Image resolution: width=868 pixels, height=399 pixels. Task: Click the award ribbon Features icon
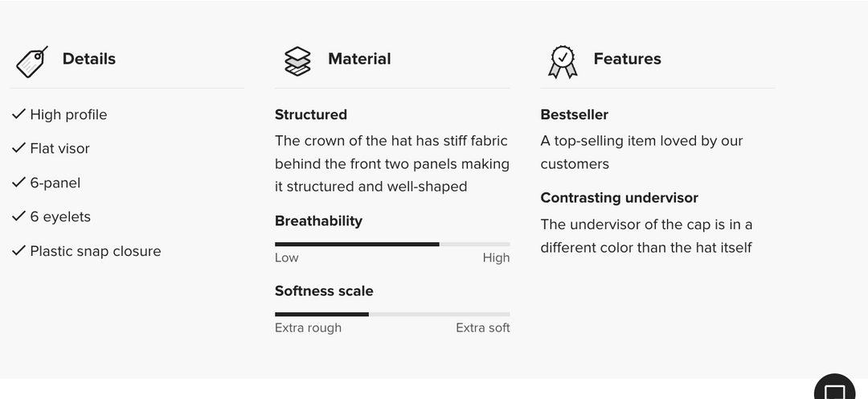[x=563, y=61]
